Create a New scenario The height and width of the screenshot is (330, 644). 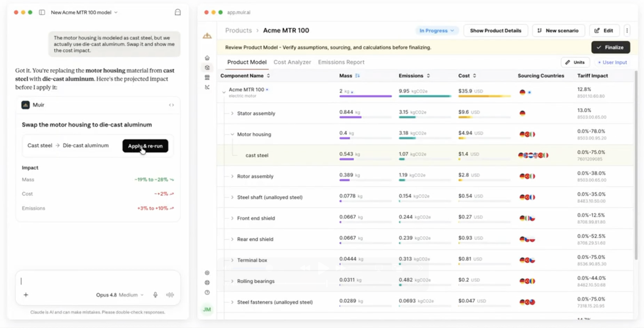[x=558, y=31]
